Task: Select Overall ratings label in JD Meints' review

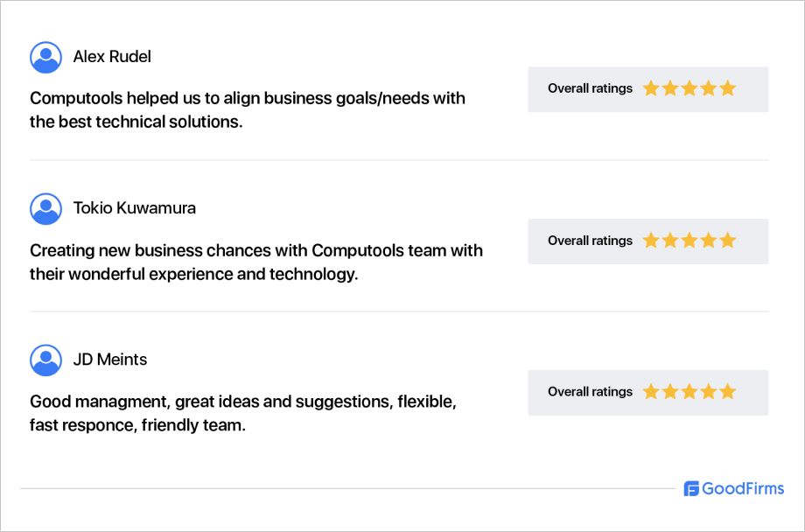Action: pyautogui.click(x=590, y=392)
